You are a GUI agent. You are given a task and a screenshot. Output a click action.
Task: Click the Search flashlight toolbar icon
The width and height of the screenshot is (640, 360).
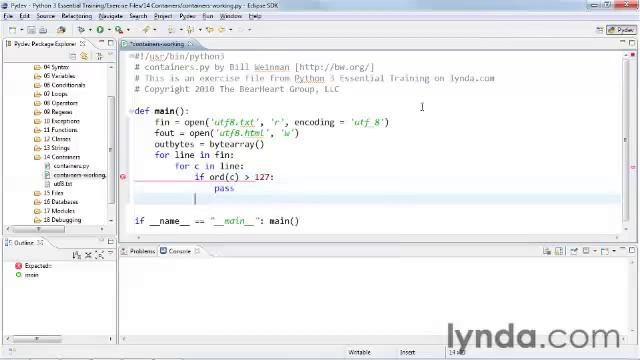click(146, 30)
